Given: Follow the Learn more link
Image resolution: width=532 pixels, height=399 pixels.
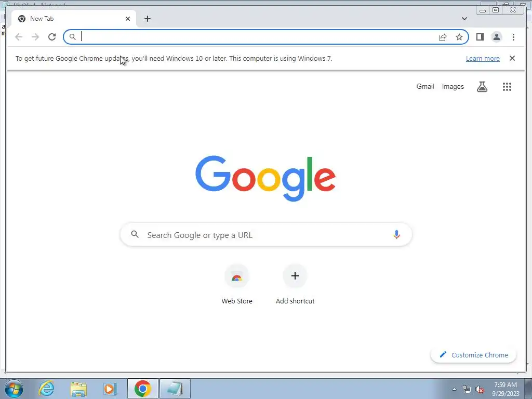Looking at the screenshot, I should tap(483, 58).
